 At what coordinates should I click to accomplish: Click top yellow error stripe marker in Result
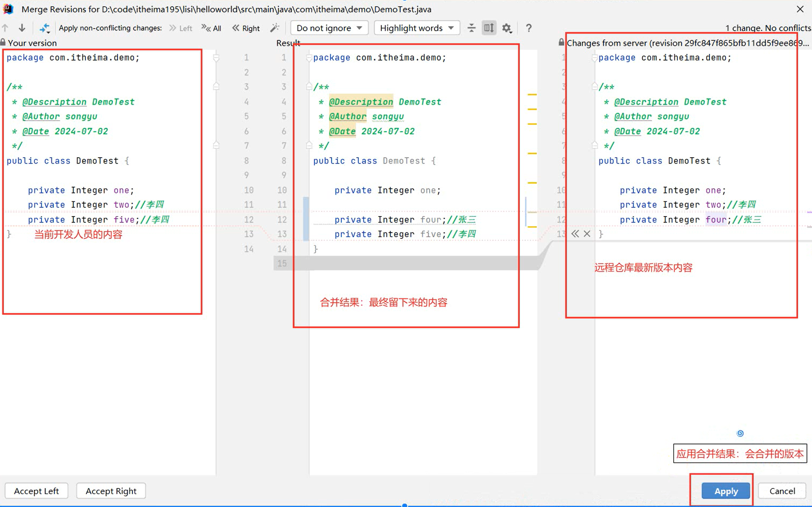pos(532,95)
